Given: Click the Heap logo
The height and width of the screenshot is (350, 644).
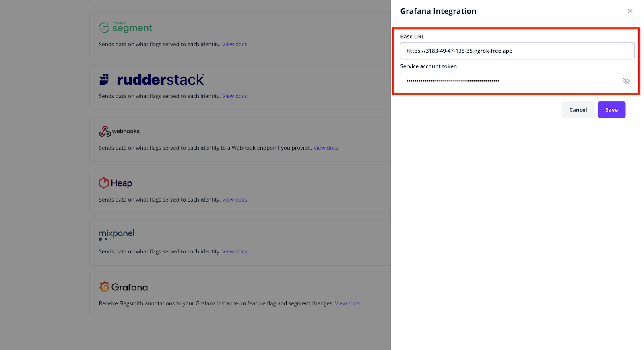Looking at the screenshot, I should click(x=116, y=183).
